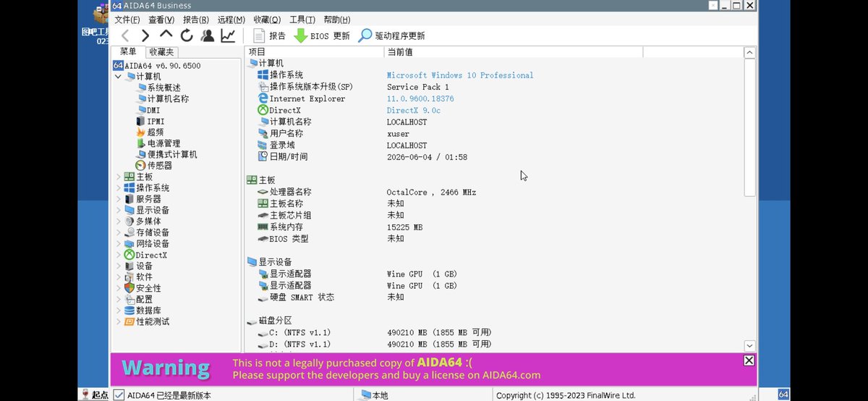Screen dimensions: 868x401
Task: Click the 项目 column header
Action: (x=315, y=52)
